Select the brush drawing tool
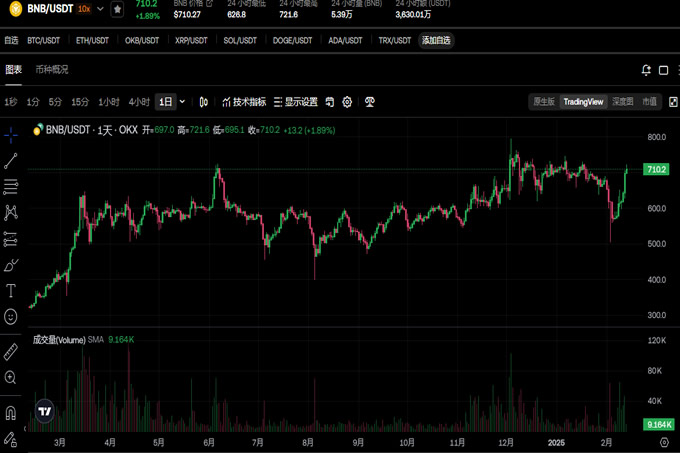Viewport: 680px width, 453px height. (11, 265)
